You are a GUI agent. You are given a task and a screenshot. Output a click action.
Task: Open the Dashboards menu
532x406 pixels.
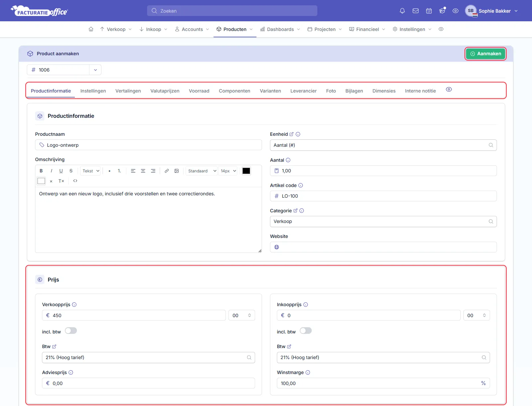(x=280, y=29)
